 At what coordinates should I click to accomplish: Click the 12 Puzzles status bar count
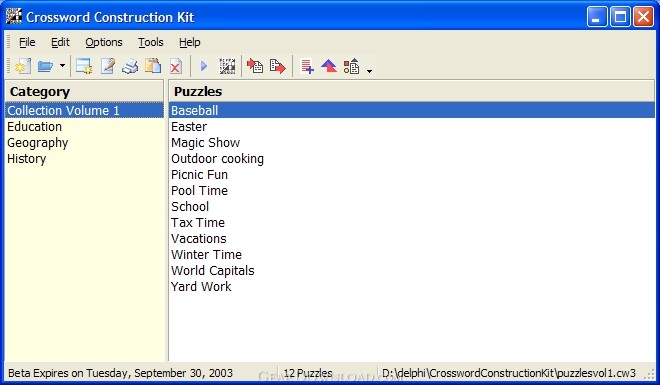point(308,373)
